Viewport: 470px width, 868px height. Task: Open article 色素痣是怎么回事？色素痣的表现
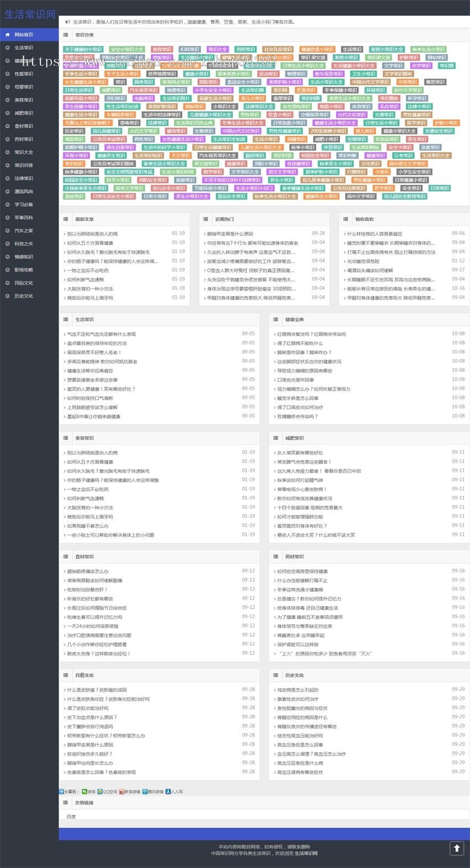(x=101, y=772)
